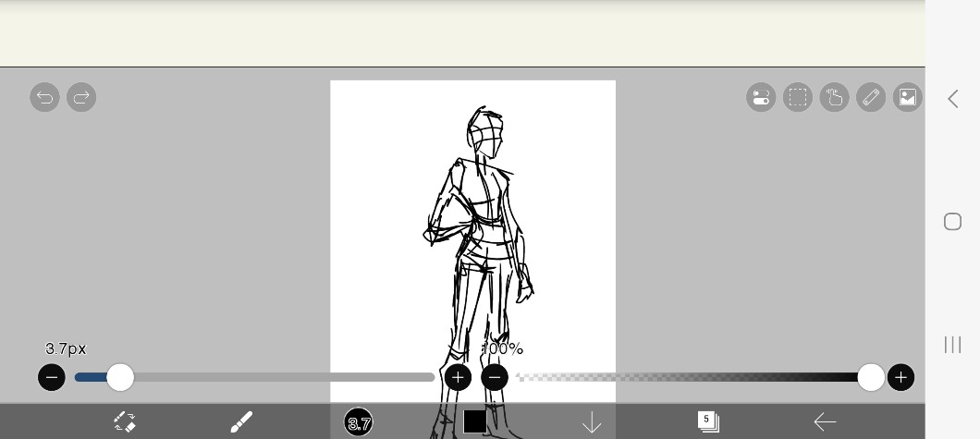
Task: Open the 3.7 brush size settings
Action: point(359,422)
